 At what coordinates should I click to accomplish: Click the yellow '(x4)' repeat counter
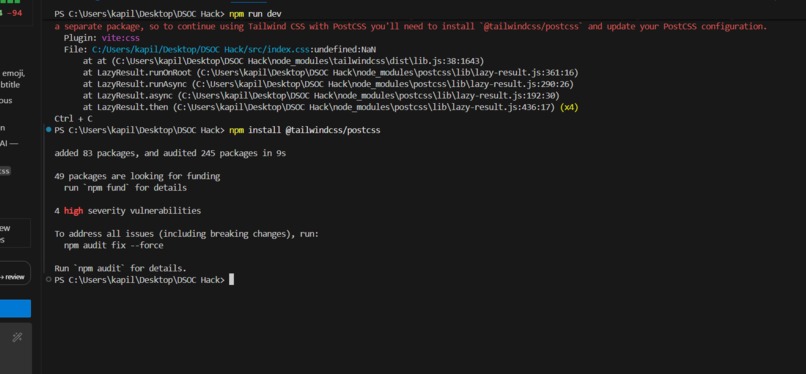coord(570,107)
